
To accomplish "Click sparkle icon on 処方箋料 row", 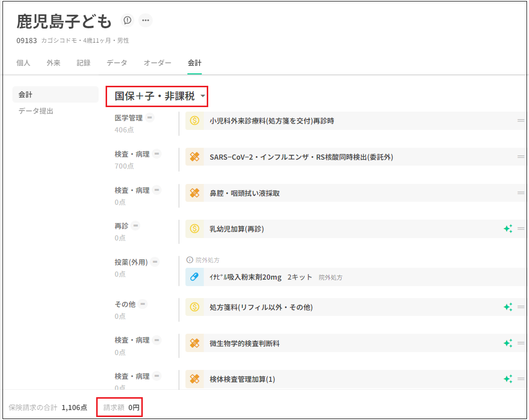I will [508, 307].
